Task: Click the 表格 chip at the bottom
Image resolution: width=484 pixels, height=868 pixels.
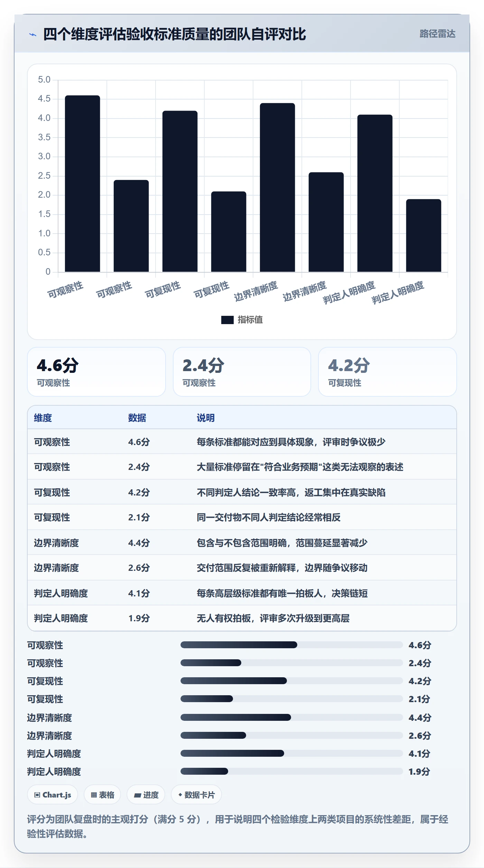Action: pos(102,795)
